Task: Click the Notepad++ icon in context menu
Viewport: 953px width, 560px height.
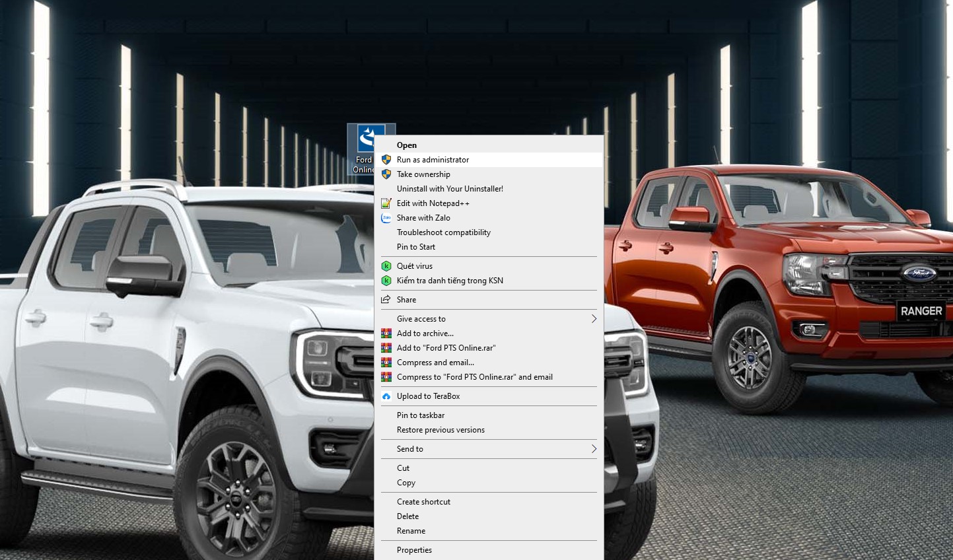Action: 386,203
